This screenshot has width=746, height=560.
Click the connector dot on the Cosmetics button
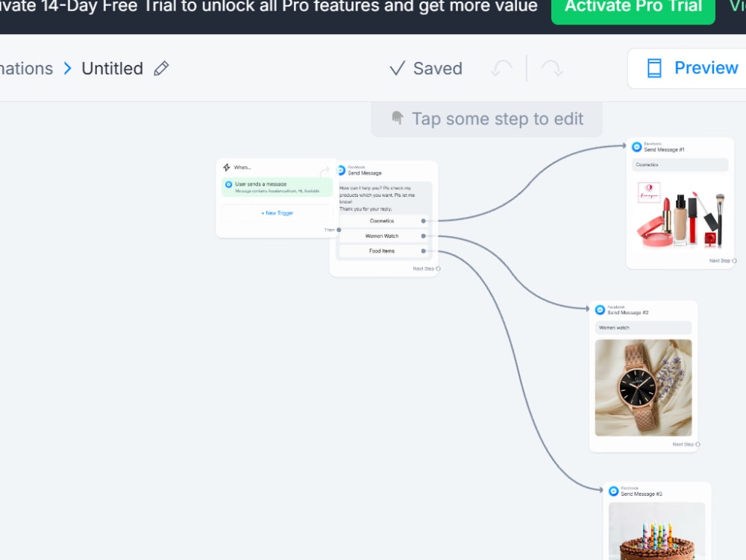[x=424, y=221]
